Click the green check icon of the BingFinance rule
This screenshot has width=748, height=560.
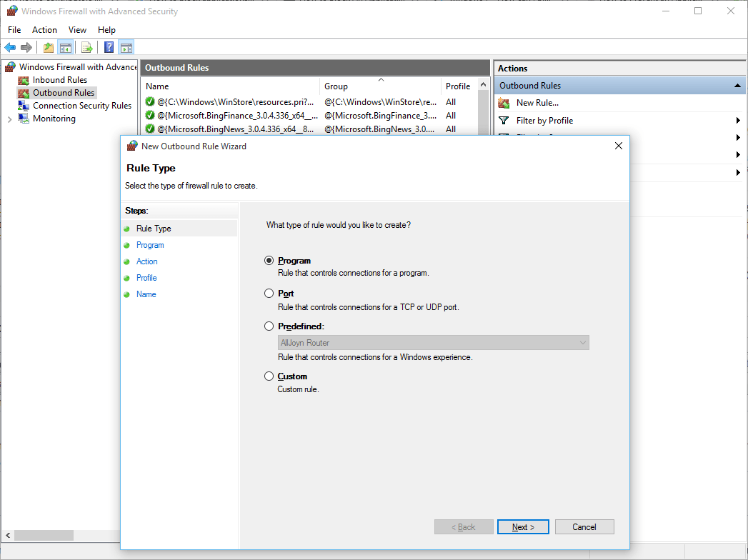click(150, 116)
